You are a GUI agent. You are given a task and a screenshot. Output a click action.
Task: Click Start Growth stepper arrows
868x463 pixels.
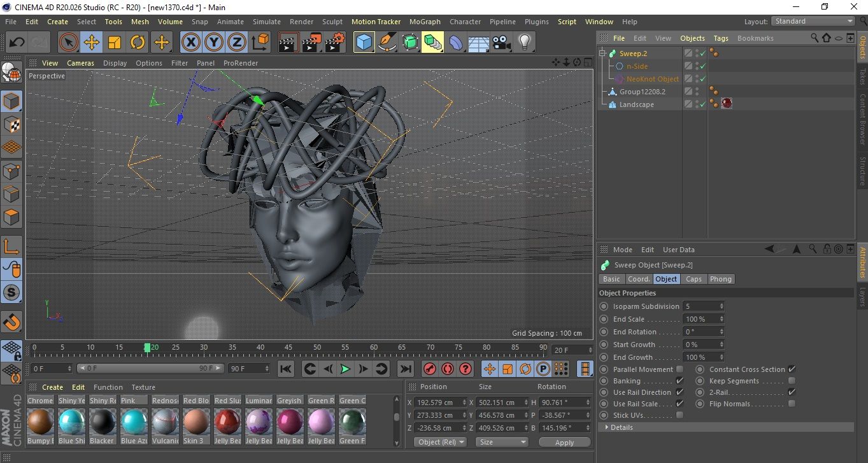click(722, 345)
